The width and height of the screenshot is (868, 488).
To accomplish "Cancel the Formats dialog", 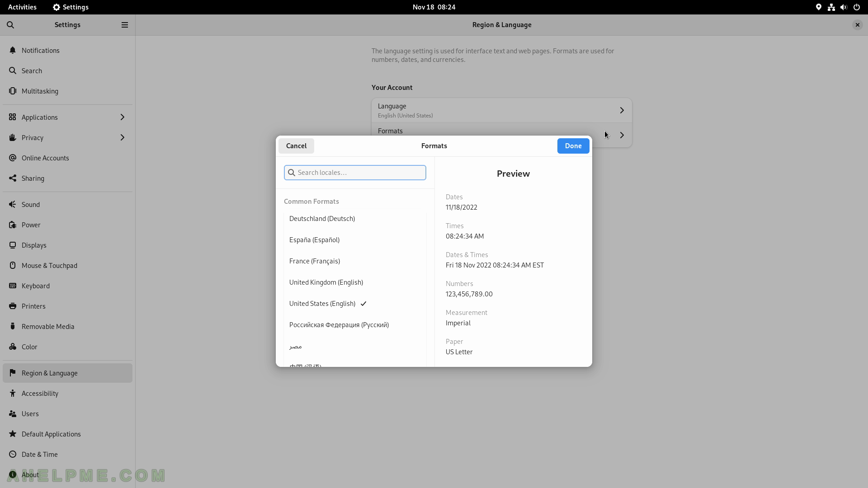I will coord(296,146).
